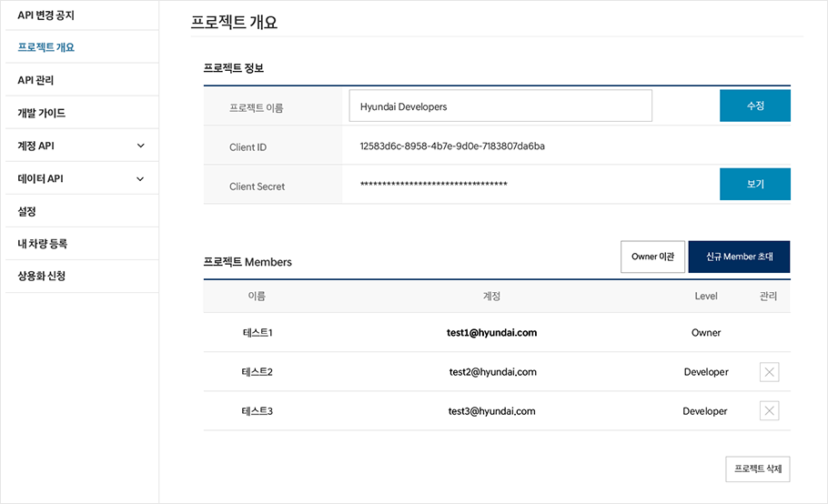Screen dimensions: 828x504
Task: Click the 계정 column header
Action: [x=491, y=296]
